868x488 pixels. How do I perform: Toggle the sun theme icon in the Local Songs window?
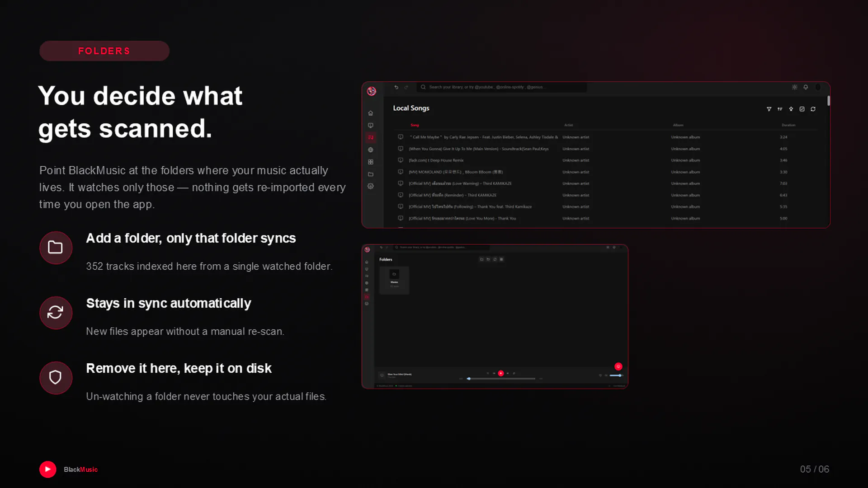coord(795,87)
